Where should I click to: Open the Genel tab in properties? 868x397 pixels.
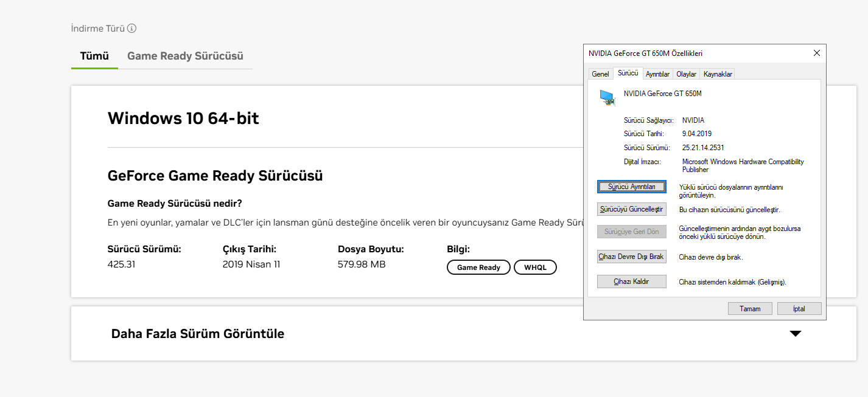pos(600,74)
